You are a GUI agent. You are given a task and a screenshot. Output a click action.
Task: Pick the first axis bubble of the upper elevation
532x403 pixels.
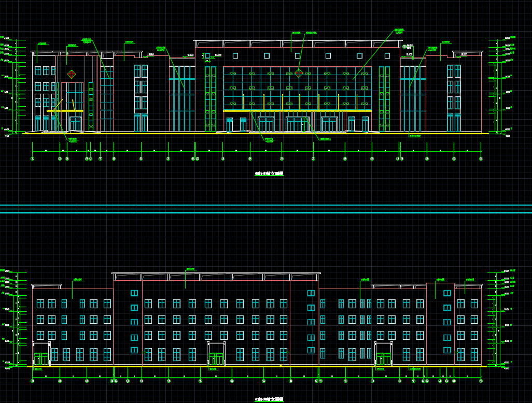coord(33,159)
